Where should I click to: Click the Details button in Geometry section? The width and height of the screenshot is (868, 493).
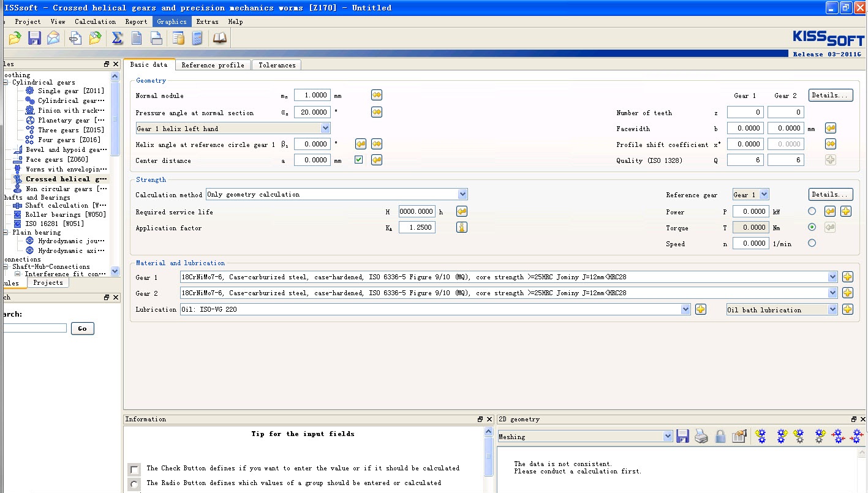831,95
